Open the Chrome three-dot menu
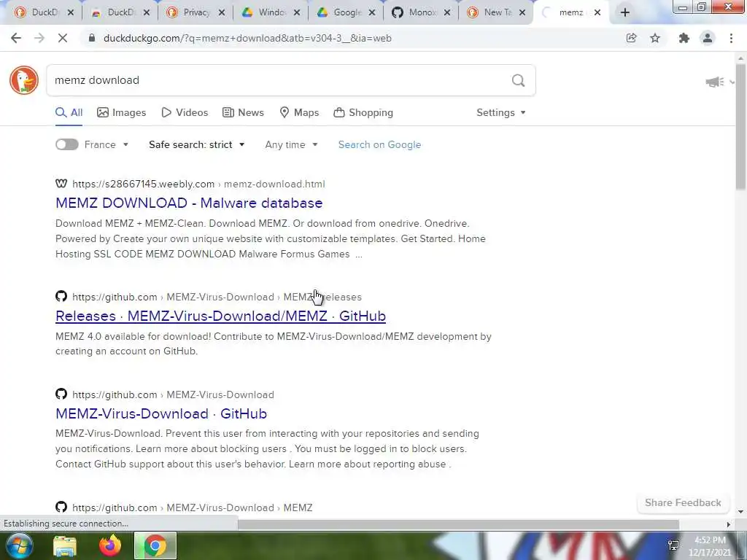Image resolution: width=747 pixels, height=560 pixels. (x=731, y=38)
